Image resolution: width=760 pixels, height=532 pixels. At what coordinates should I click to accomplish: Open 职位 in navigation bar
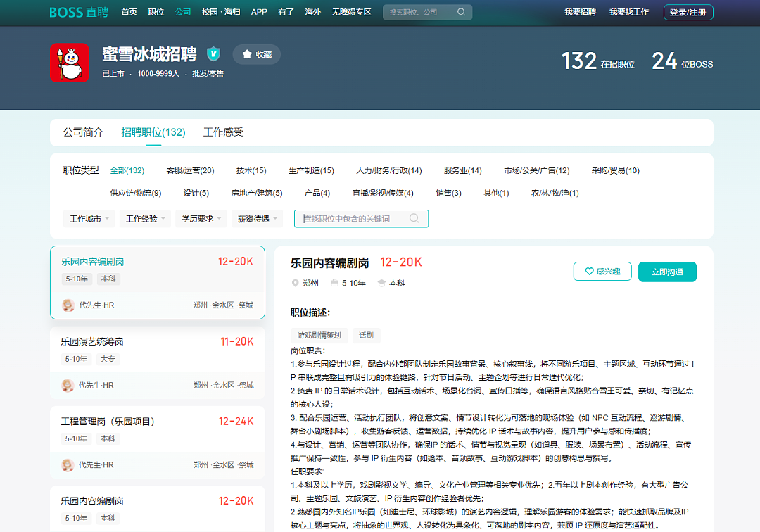click(156, 12)
